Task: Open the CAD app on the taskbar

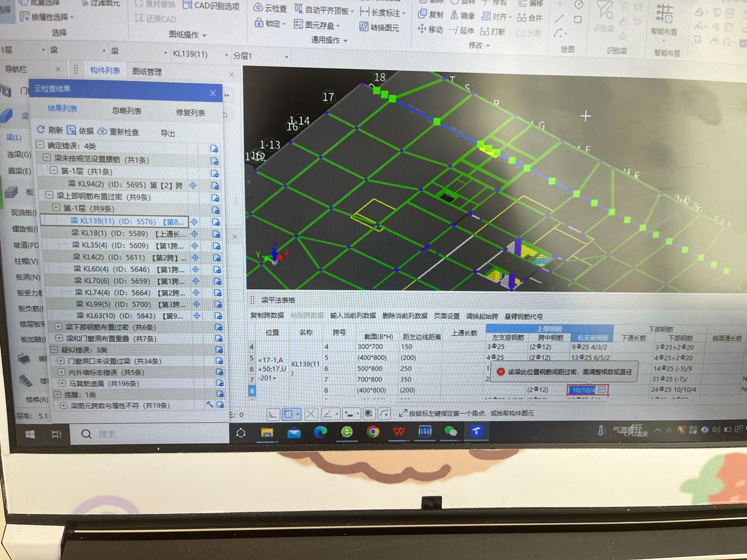Action: [x=425, y=431]
